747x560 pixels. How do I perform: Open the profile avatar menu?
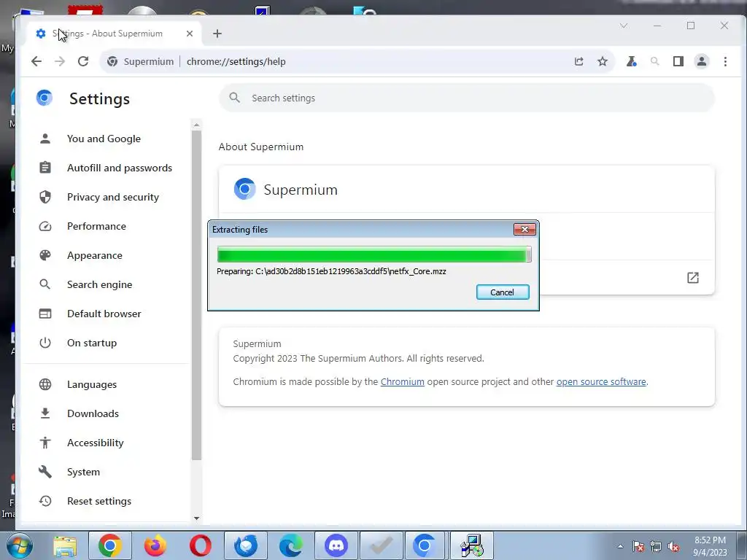click(702, 61)
